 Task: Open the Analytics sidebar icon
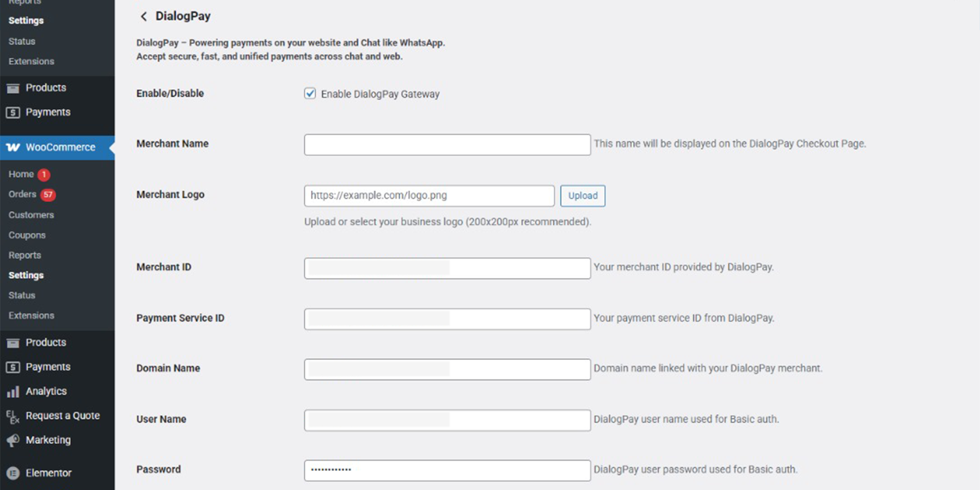(x=14, y=391)
